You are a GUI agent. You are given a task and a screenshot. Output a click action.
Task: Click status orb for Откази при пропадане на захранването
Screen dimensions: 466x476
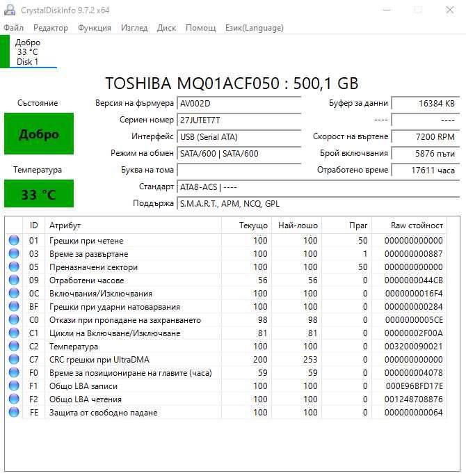(x=14, y=319)
